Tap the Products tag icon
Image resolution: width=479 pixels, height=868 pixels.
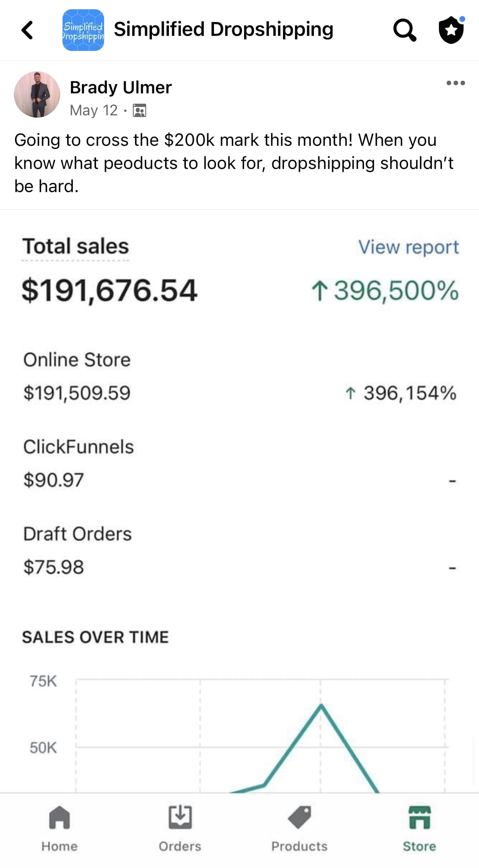coord(299,817)
